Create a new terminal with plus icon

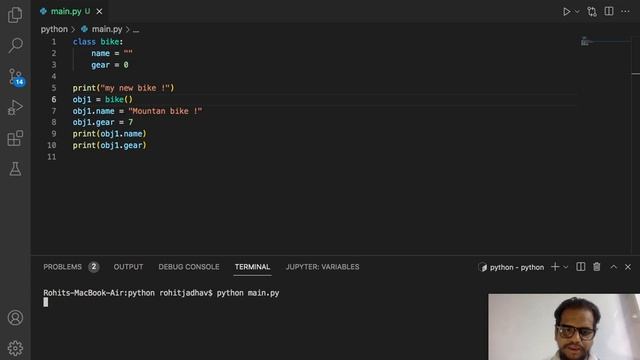pyautogui.click(x=555, y=267)
